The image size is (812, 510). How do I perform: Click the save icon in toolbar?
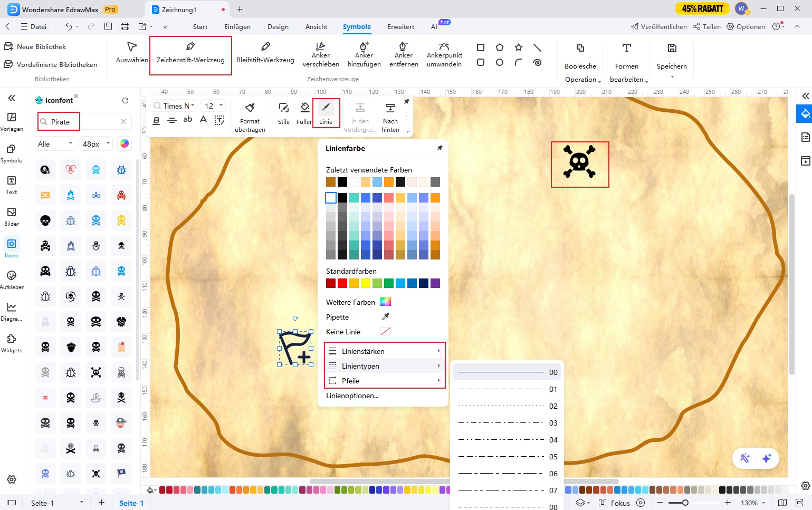[108, 26]
